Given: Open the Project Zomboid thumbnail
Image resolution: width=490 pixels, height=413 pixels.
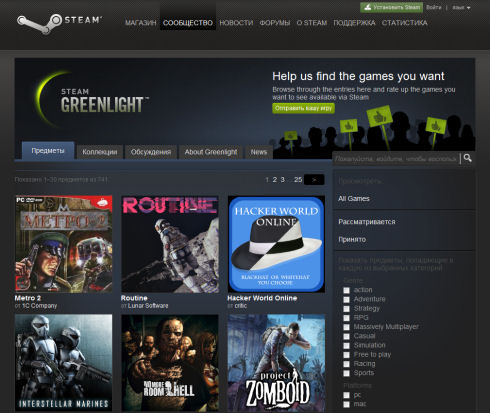Looking at the screenshot, I should [x=276, y=363].
